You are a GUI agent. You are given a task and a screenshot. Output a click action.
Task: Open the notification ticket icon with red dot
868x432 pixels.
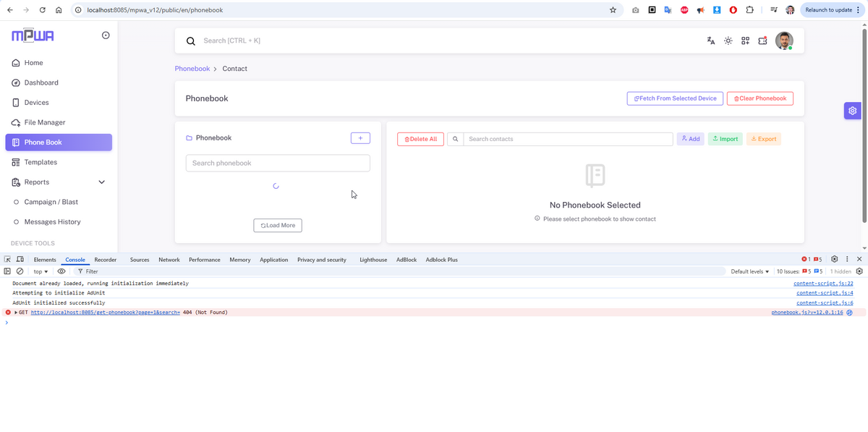click(x=762, y=41)
